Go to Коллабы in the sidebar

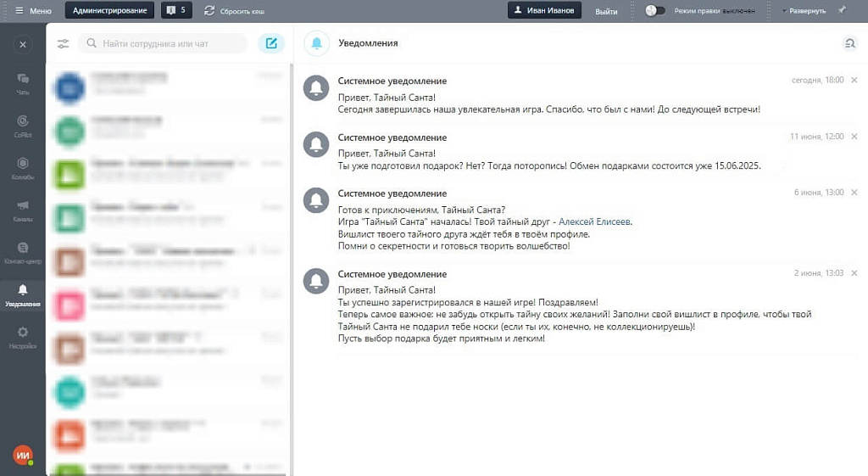[23, 168]
